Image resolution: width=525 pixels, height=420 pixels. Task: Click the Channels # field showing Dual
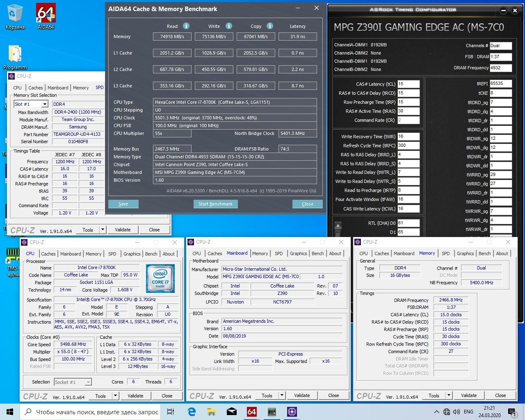click(500, 46)
